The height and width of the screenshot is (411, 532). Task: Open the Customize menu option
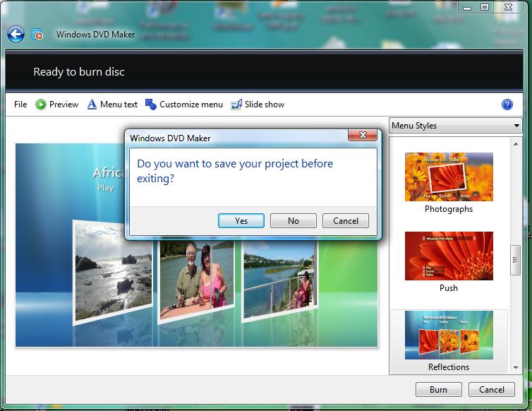point(191,105)
